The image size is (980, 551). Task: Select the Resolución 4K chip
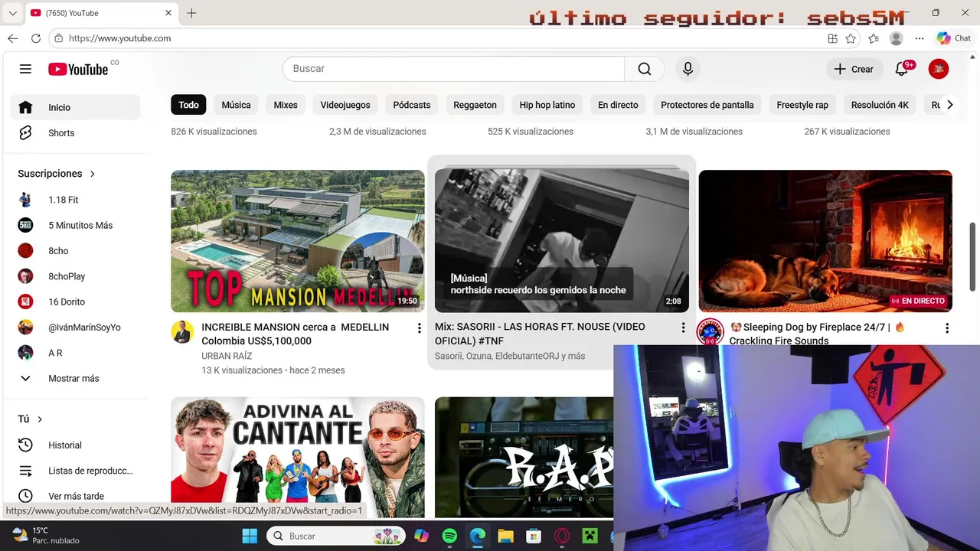tap(880, 105)
